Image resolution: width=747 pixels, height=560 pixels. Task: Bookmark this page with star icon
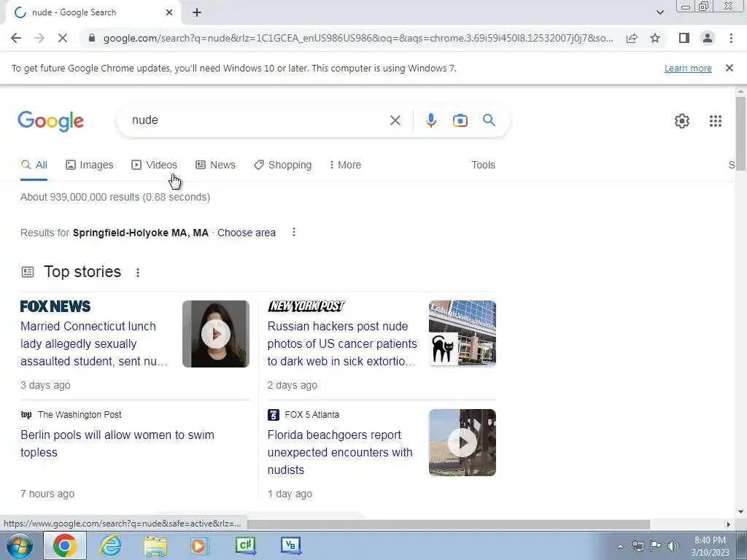point(655,38)
